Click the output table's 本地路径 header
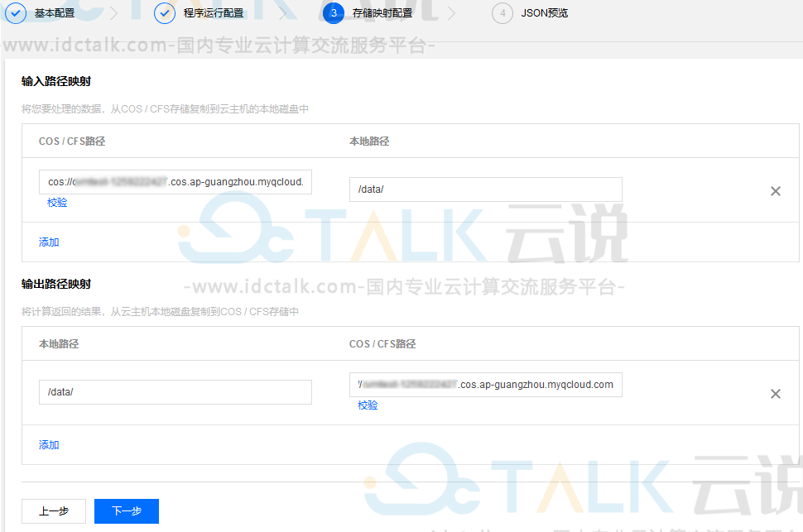803x532 pixels. (59, 344)
